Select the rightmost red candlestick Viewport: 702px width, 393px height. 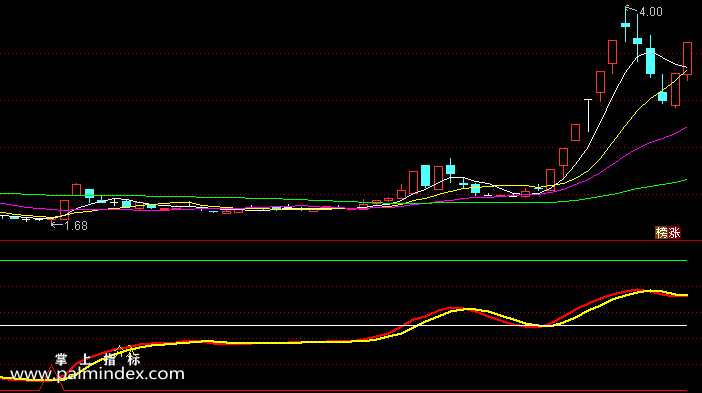pos(687,58)
